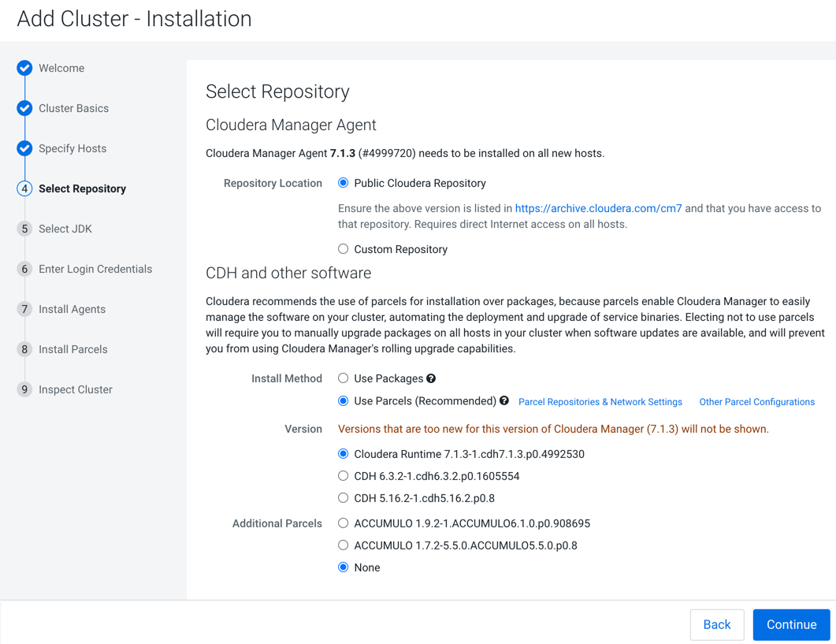Image resolution: width=836 pixels, height=644 pixels.
Task: Click the Cluster Basics completed checkmark icon
Action: click(x=24, y=109)
